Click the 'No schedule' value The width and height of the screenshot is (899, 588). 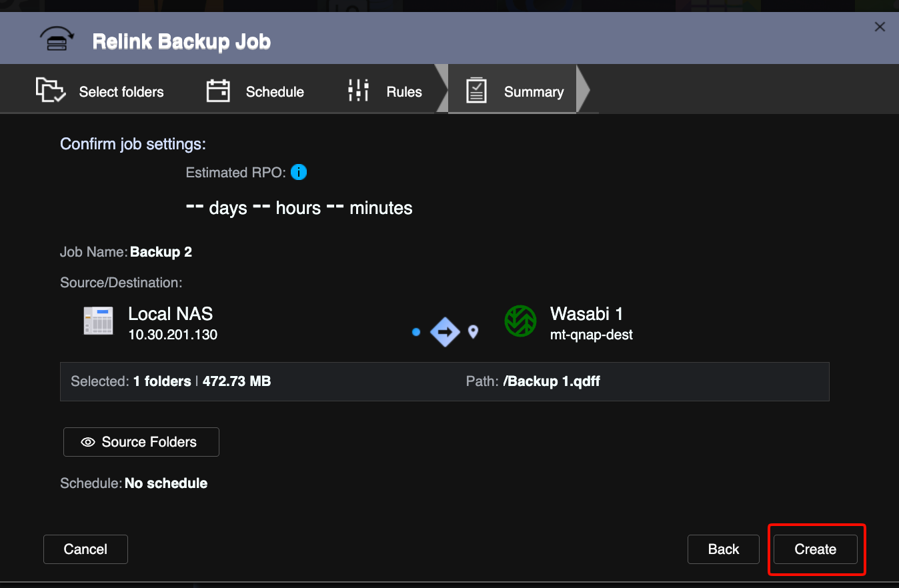(166, 483)
